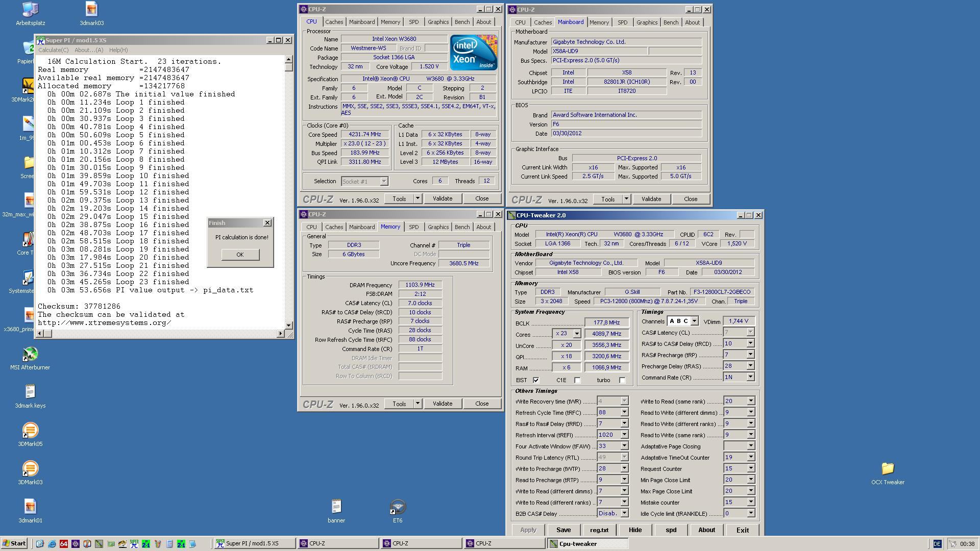Screen dimensions: 980x551
Task: Open MSI Afterburner desktop icon
Action: (30, 359)
